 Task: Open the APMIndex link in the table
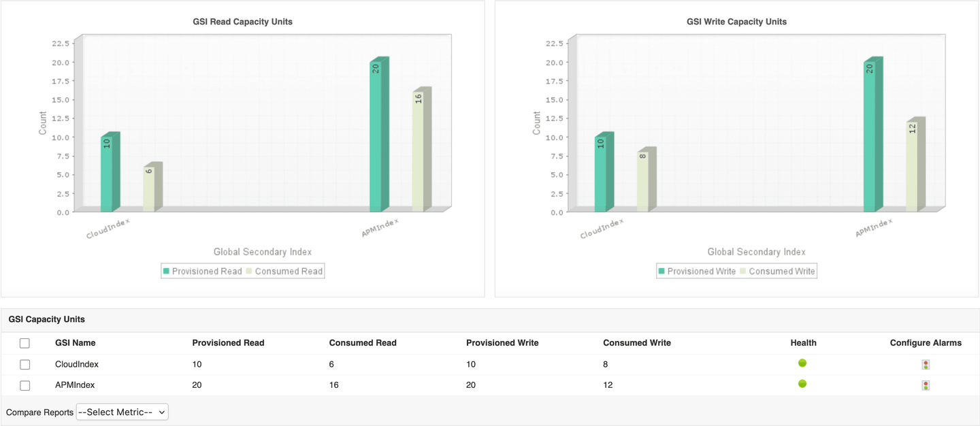(x=75, y=385)
